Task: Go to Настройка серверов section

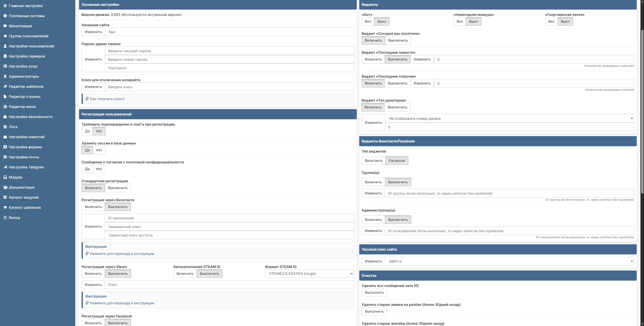Action: (x=27, y=56)
